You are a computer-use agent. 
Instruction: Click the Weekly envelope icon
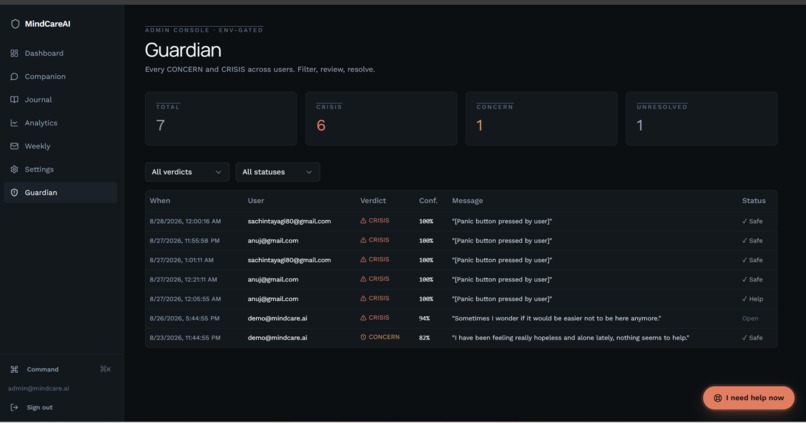14,146
